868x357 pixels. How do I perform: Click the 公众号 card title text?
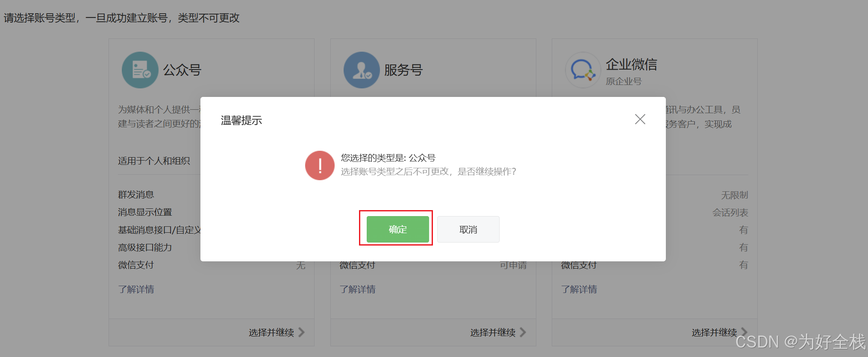[x=182, y=70]
